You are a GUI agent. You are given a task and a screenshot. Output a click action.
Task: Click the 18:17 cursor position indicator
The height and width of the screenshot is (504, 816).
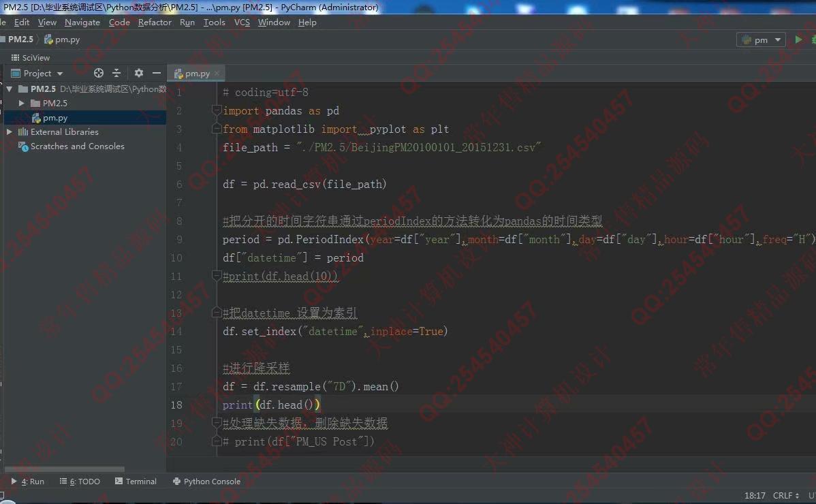(755, 496)
